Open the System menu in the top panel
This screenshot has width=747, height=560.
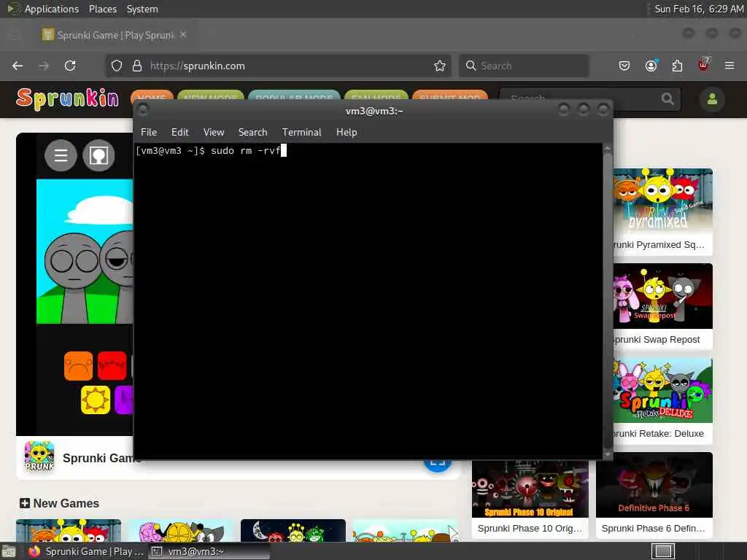click(x=142, y=9)
